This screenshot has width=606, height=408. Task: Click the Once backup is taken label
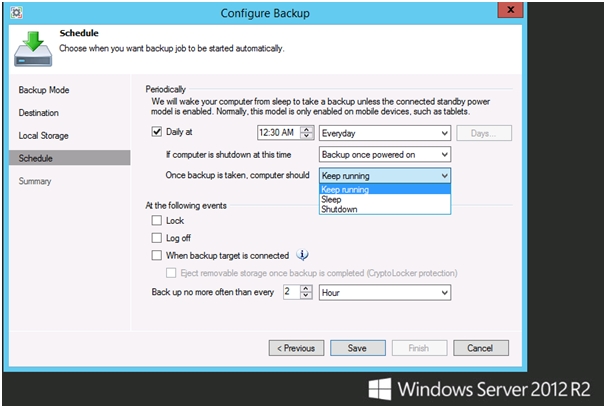(x=237, y=175)
